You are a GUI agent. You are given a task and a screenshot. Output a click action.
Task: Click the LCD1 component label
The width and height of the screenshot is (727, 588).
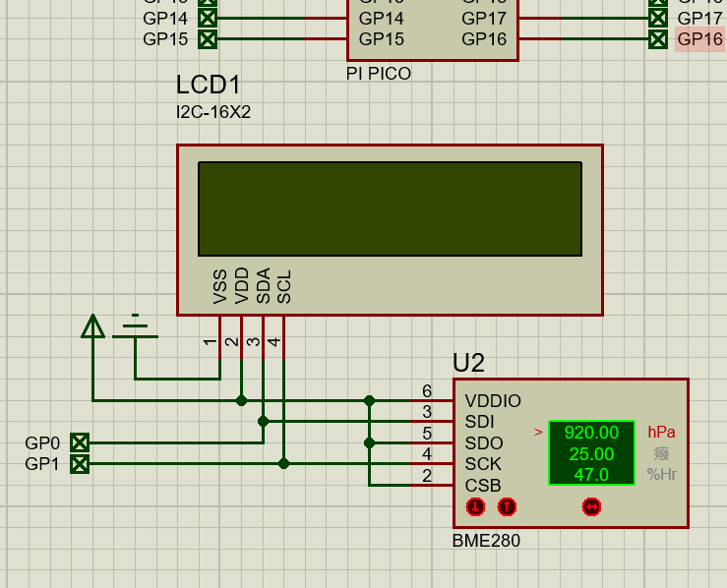209,85
